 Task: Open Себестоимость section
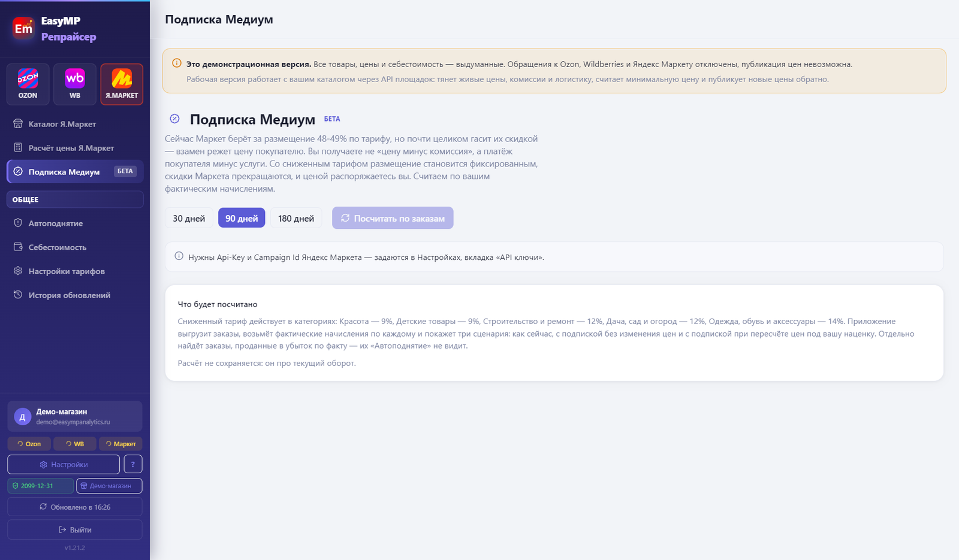pos(75,247)
